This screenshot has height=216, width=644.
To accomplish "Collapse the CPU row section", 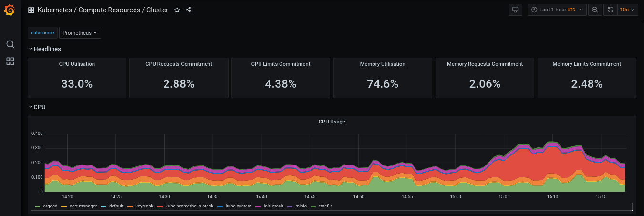I will click(39, 107).
